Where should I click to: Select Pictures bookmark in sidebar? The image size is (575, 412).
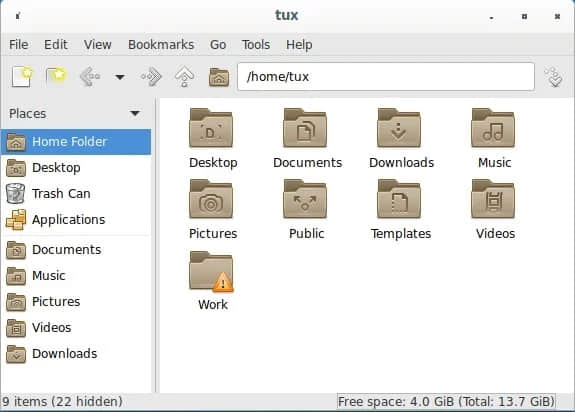(76, 302)
